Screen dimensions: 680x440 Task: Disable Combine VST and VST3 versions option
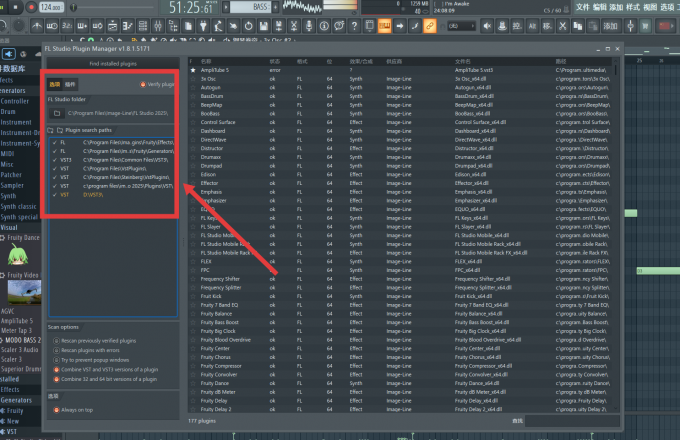tap(56, 370)
